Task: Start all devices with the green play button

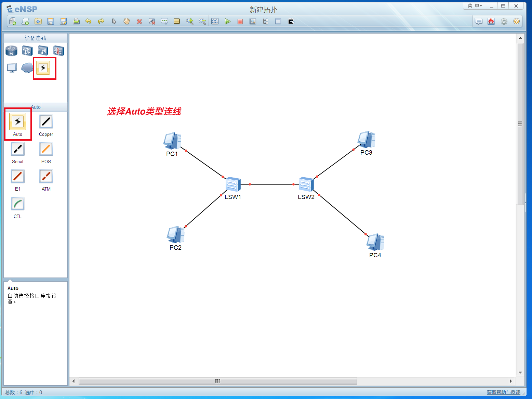Action: click(x=228, y=21)
